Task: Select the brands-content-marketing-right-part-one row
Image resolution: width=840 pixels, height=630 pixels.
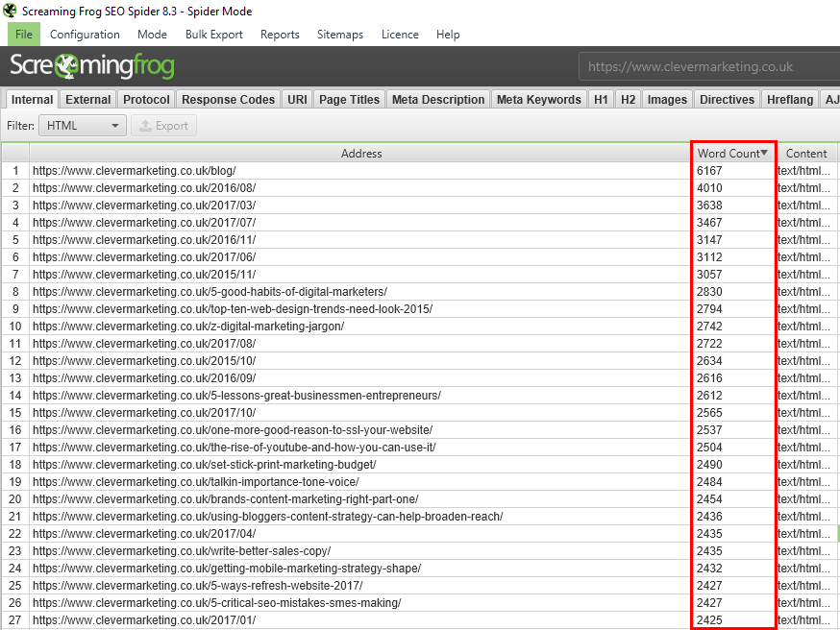Action: pyautogui.click(x=360, y=498)
